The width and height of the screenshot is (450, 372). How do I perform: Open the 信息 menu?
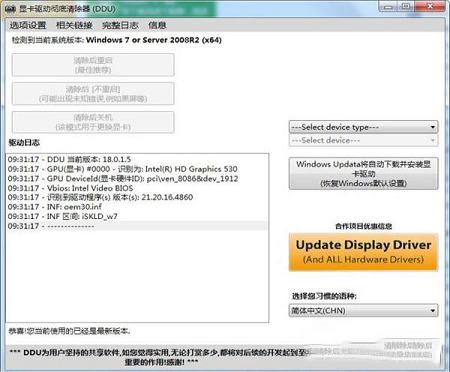point(157,25)
